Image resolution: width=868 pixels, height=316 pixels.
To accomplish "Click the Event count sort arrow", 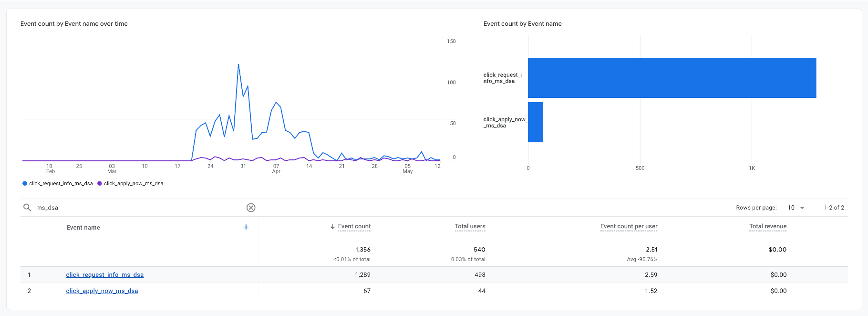I will click(x=332, y=227).
